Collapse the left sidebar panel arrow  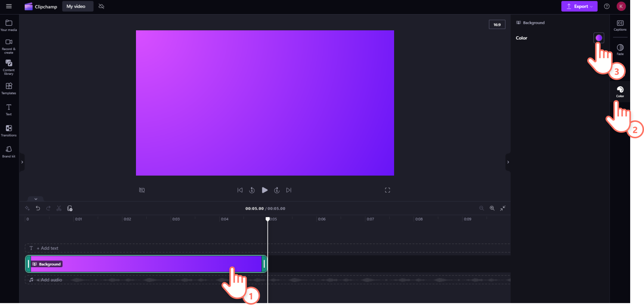(22, 162)
